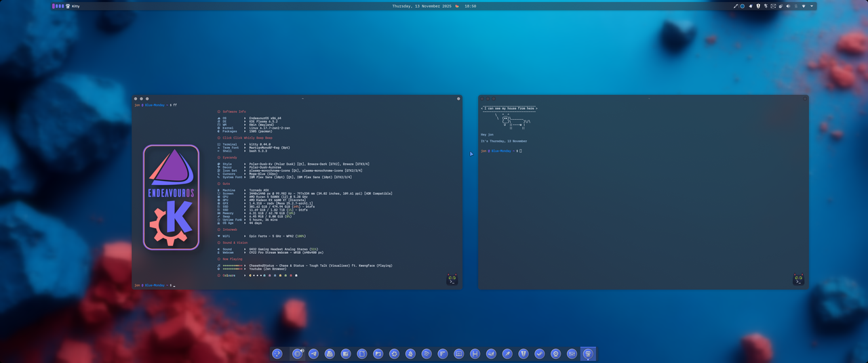The height and width of the screenshot is (363, 868).
Task: Launch Telegram from the dock
Action: (313, 354)
